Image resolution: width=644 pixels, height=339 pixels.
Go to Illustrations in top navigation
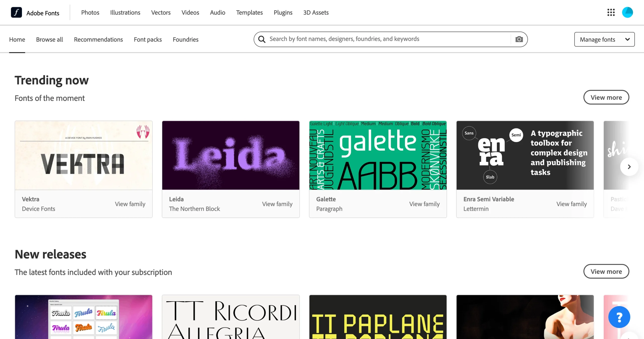click(125, 12)
